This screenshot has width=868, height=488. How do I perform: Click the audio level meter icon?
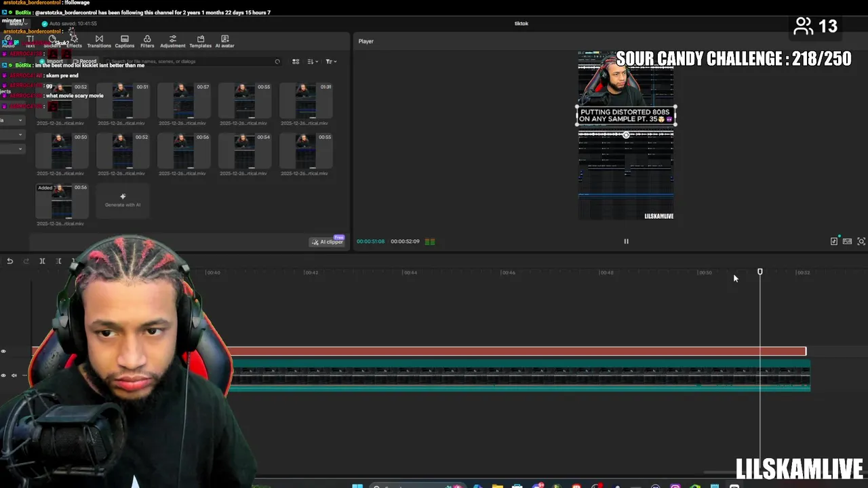click(x=430, y=241)
